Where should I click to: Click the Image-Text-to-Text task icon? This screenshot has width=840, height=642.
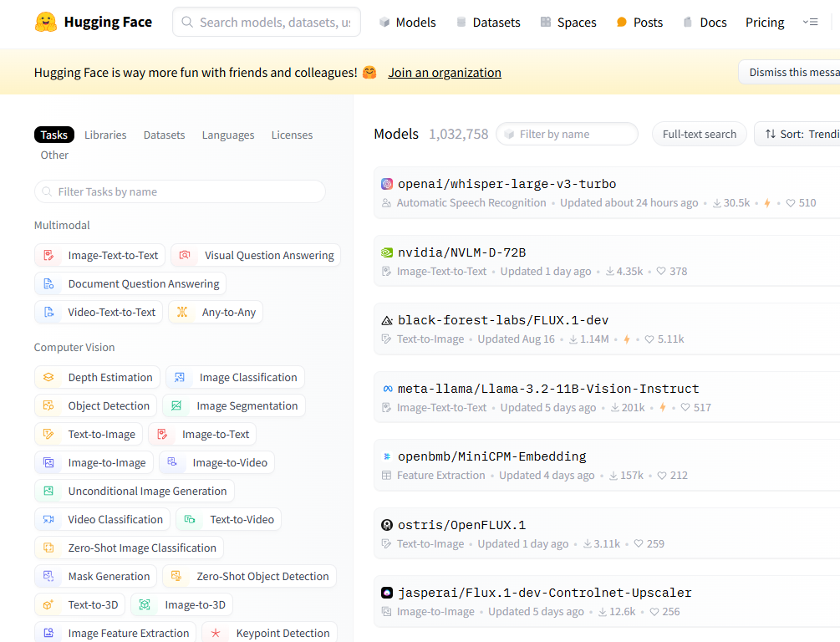pos(48,255)
